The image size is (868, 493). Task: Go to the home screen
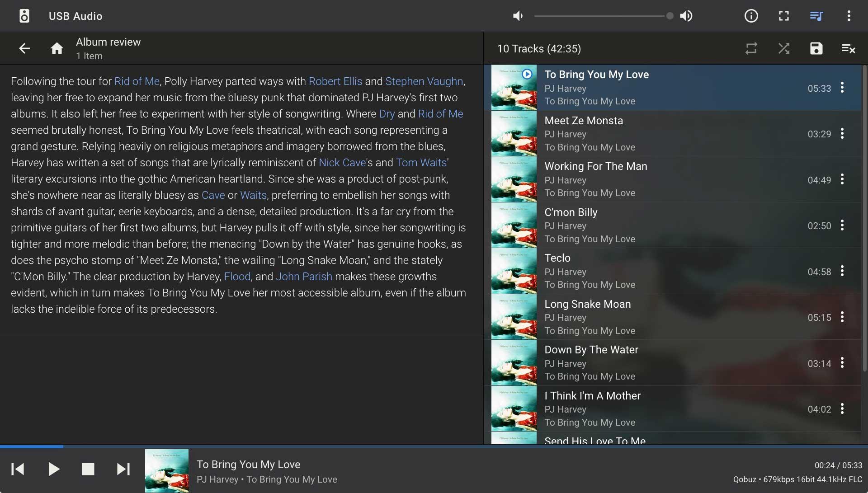(x=57, y=48)
